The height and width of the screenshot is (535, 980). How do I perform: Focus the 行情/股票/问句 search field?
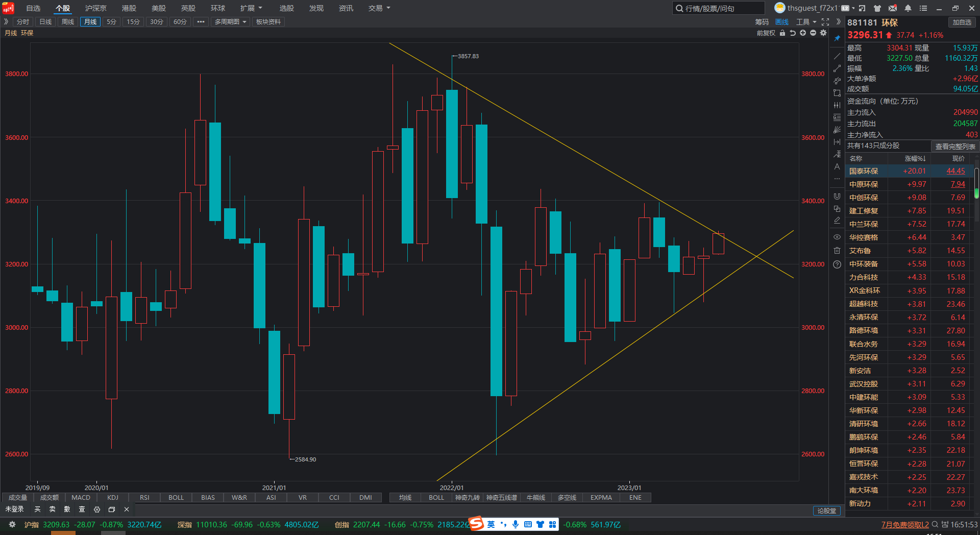click(x=719, y=8)
